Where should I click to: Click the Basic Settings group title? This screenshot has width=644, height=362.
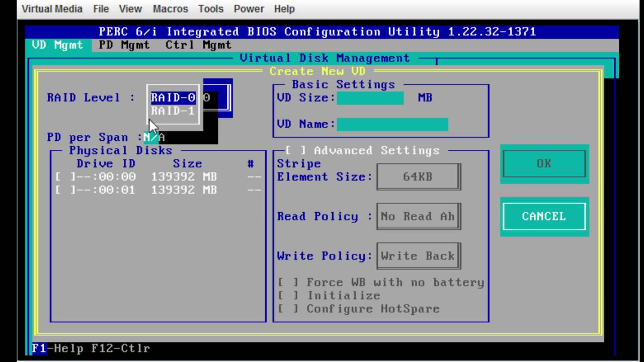coord(344,84)
